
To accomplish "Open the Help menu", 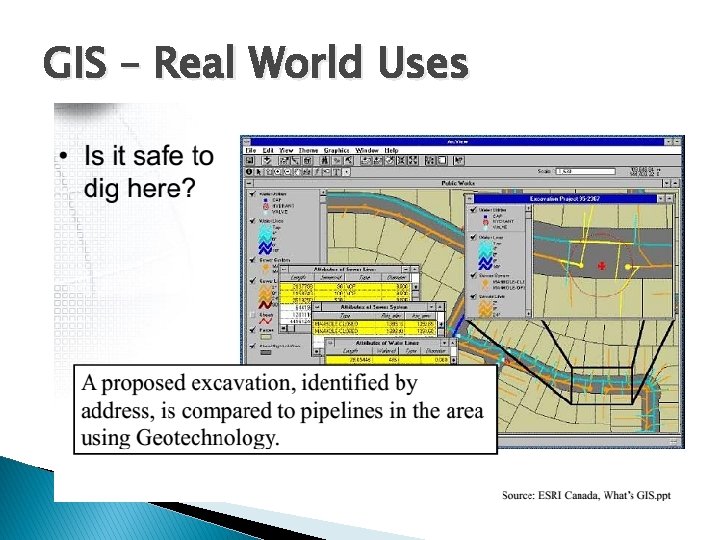I will tap(391, 150).
